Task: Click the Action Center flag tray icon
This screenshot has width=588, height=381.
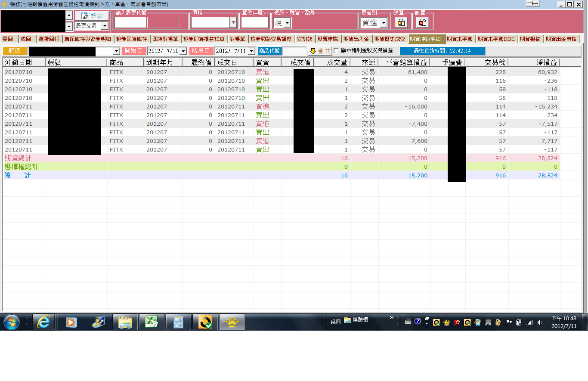Action: click(x=508, y=322)
